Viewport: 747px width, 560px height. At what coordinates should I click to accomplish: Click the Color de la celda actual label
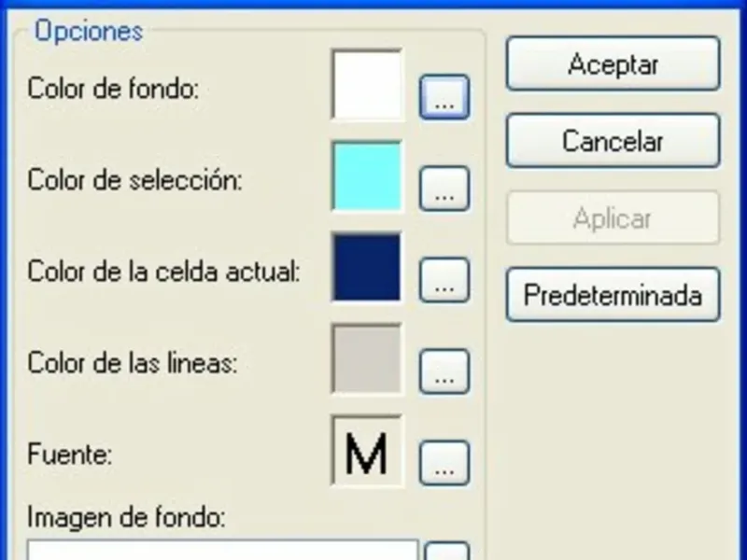coord(163,273)
